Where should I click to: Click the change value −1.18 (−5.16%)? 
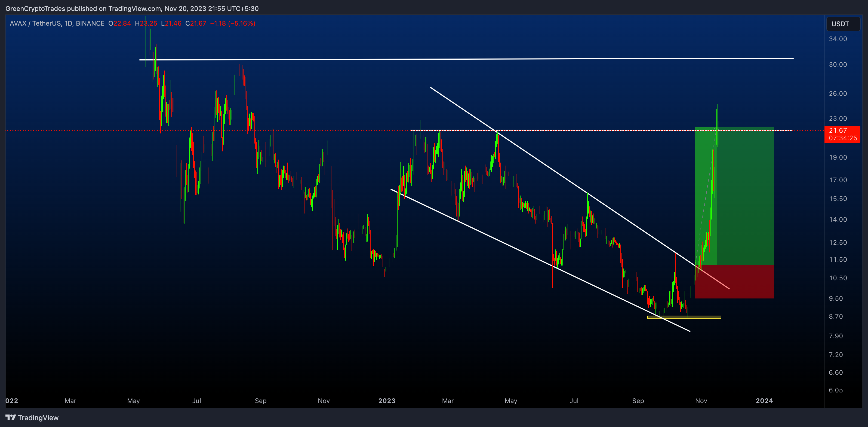[x=233, y=23]
